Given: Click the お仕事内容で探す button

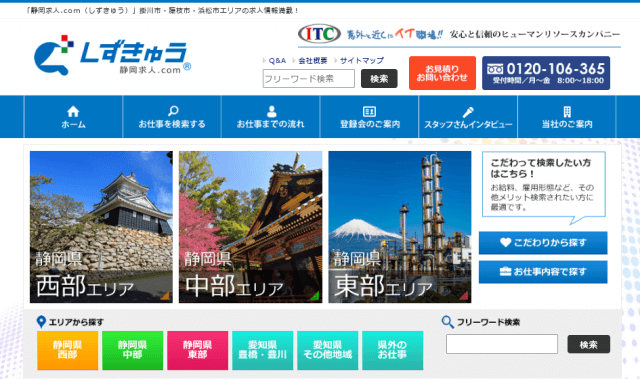Looking at the screenshot, I should point(543,272).
